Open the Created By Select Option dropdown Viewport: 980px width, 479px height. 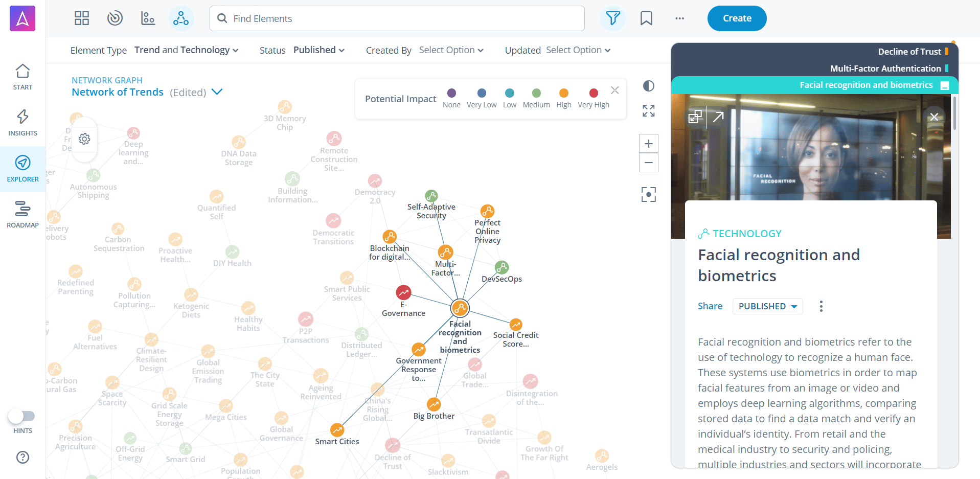point(451,50)
